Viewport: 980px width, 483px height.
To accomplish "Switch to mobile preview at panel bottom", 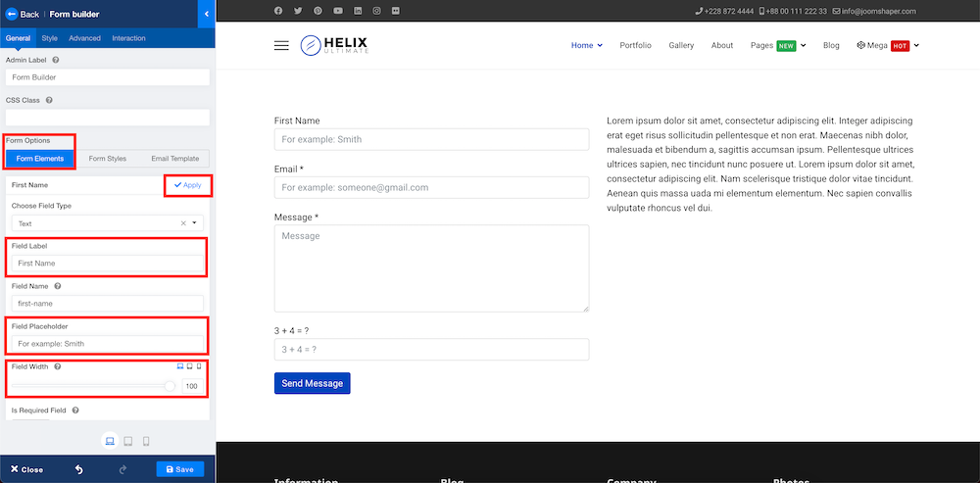I will (x=146, y=441).
